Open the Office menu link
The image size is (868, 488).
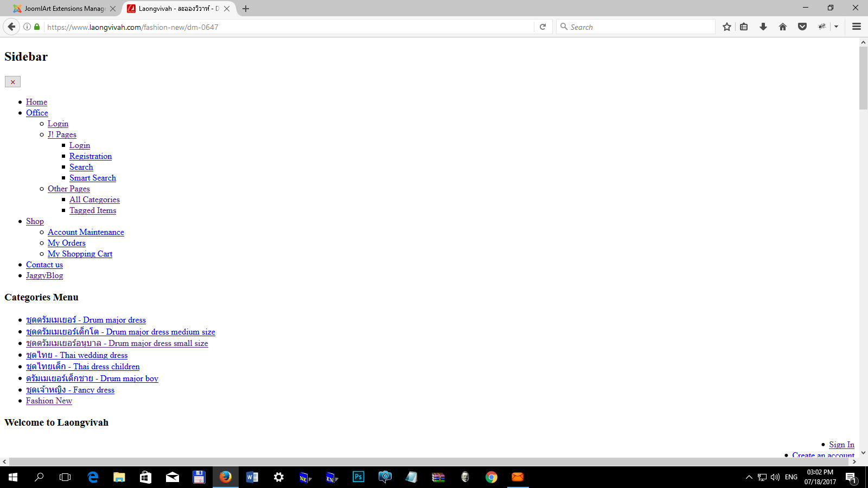[x=37, y=113]
